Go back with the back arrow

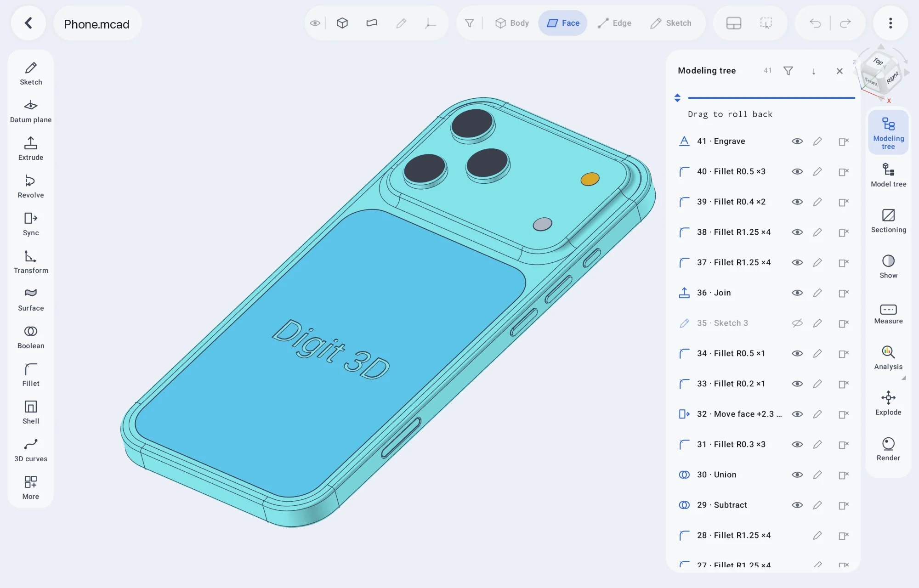pyautogui.click(x=28, y=23)
